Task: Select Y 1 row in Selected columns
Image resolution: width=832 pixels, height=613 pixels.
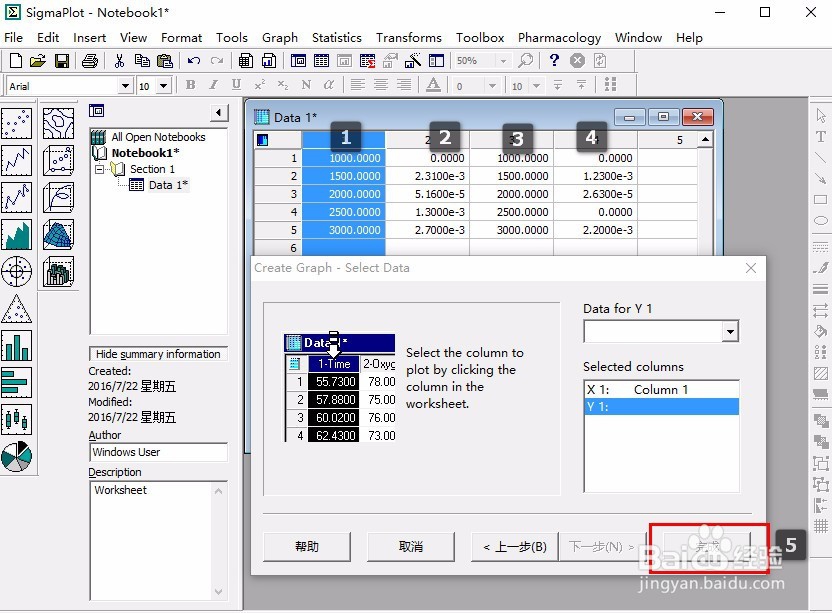Action: [x=661, y=407]
